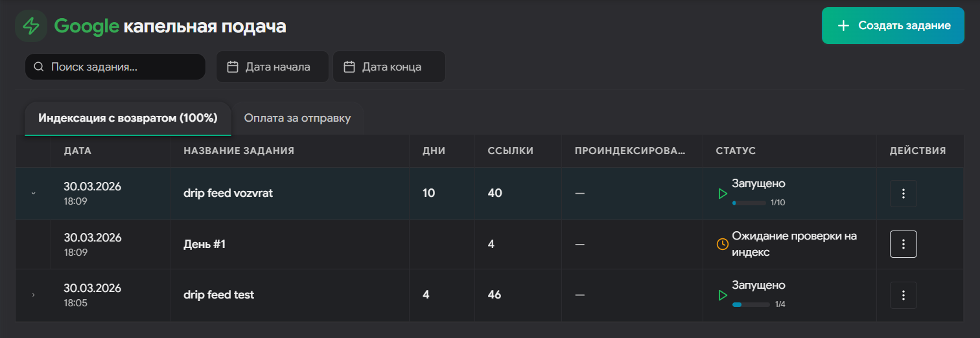
Task: Select the task name drip feed test
Action: pyautogui.click(x=219, y=295)
